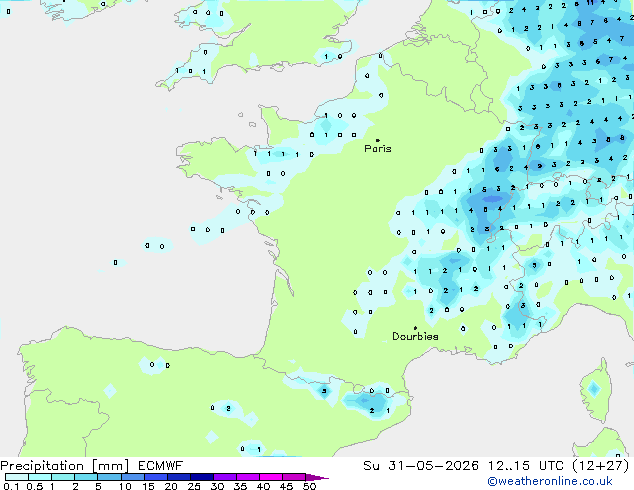
Task: Select the 35–40 mm magenta swatch
Action: [248, 477]
